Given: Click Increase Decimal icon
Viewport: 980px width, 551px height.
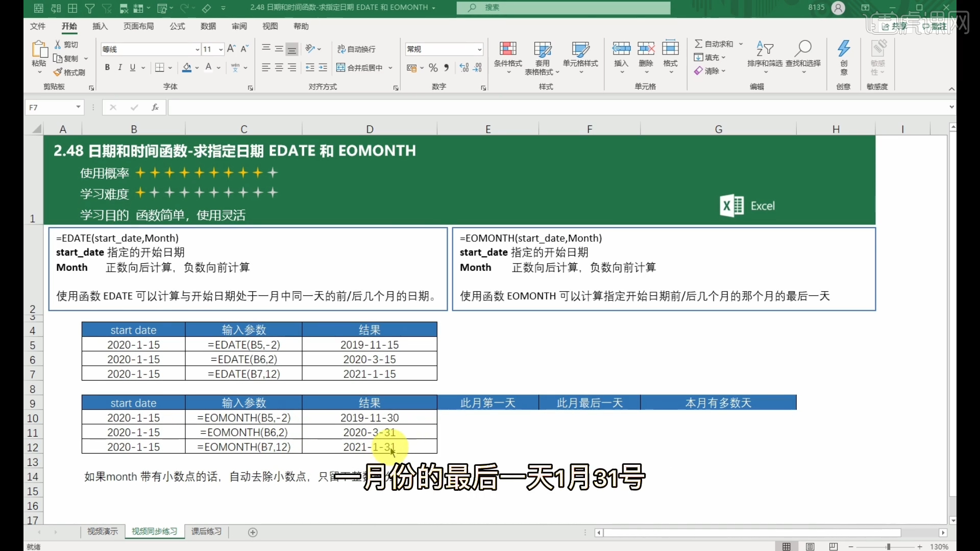Looking at the screenshot, I should [464, 67].
